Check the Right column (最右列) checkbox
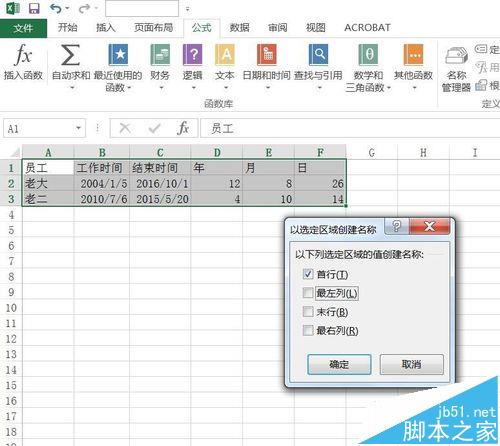The image size is (500, 446). point(308,330)
